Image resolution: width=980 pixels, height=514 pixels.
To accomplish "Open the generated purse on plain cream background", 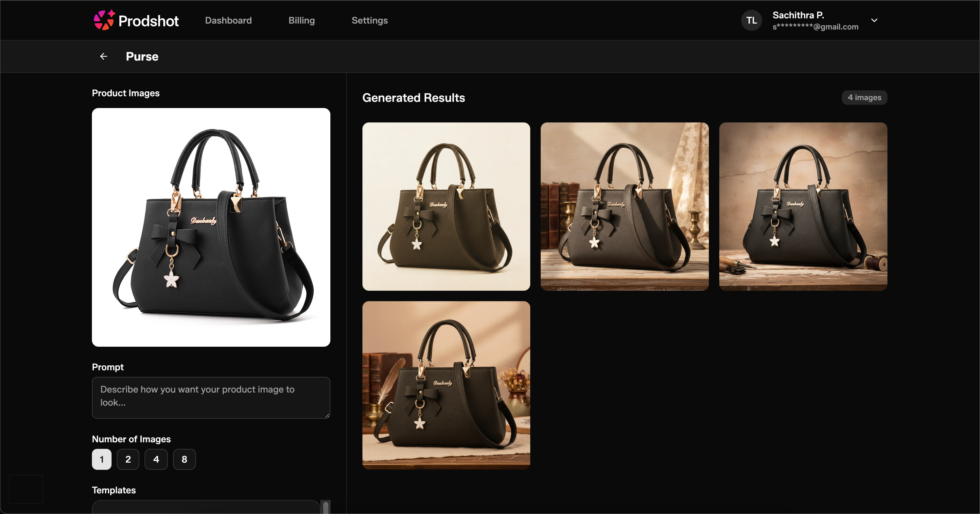I will pos(446,206).
